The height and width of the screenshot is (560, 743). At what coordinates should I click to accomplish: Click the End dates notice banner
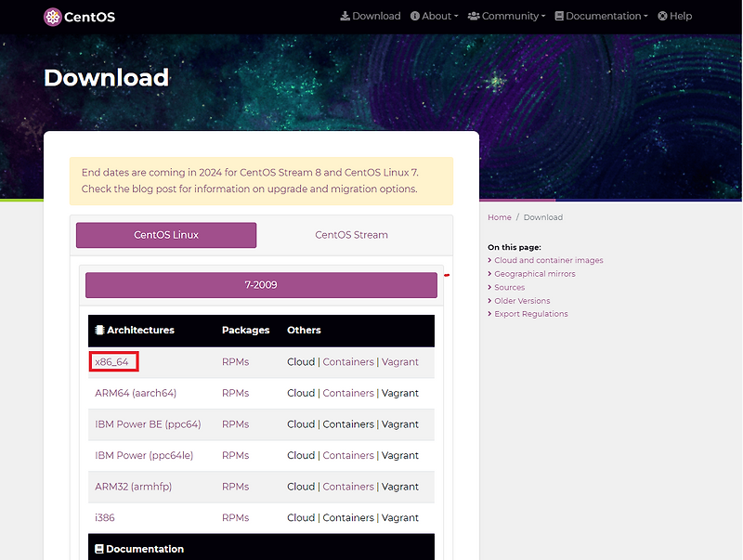pos(261,181)
